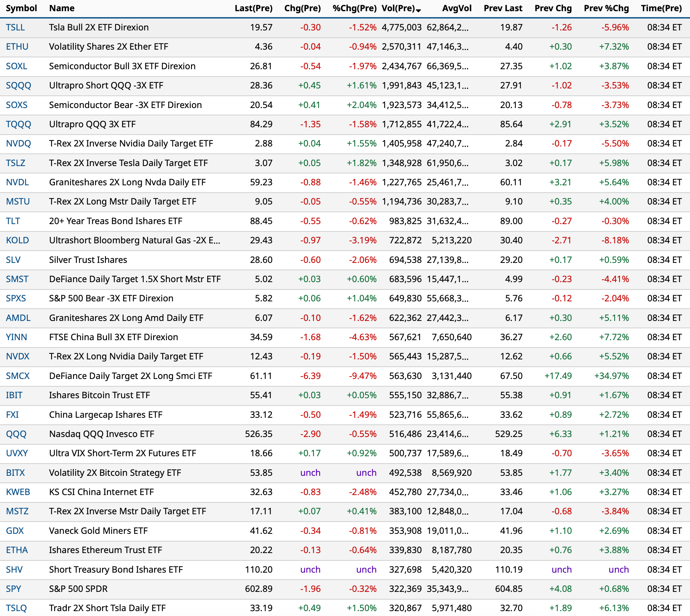Open the NVDL symbol link
This screenshot has width=690, height=616.
tap(17, 182)
